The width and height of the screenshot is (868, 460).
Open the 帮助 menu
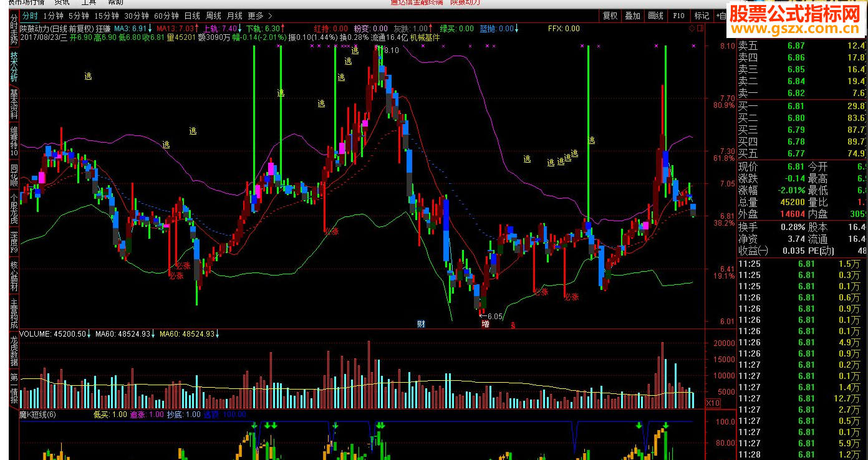(116, 2)
